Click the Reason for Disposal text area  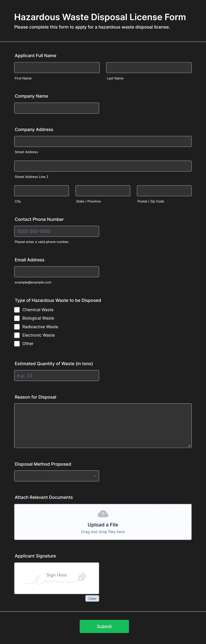tap(103, 426)
